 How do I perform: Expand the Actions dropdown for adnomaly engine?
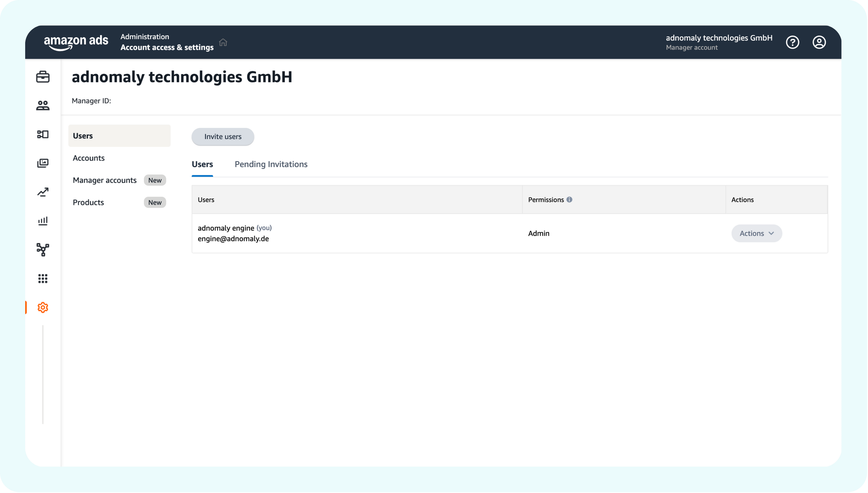[756, 233]
